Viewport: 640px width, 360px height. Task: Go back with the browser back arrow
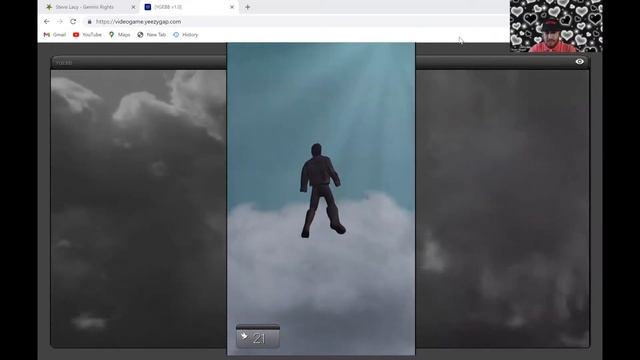click(x=47, y=22)
